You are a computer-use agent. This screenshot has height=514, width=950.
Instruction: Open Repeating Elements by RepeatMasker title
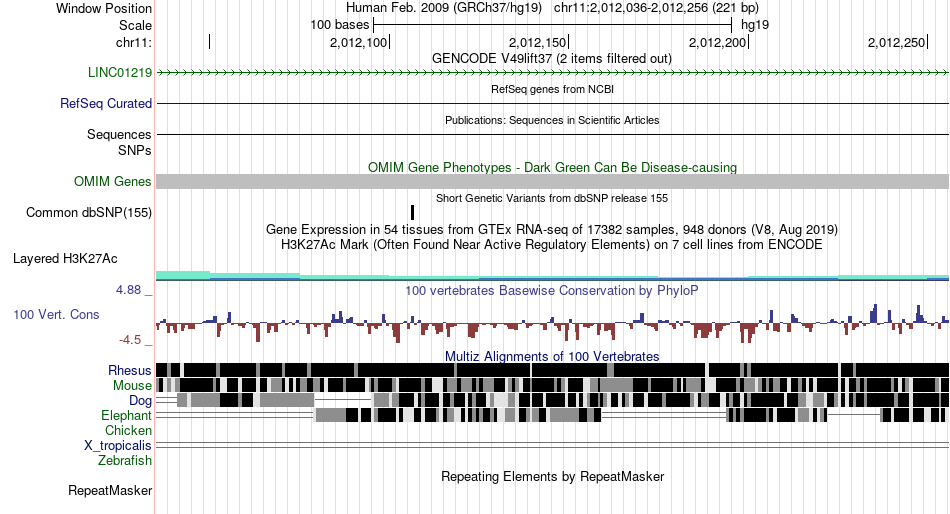point(553,476)
